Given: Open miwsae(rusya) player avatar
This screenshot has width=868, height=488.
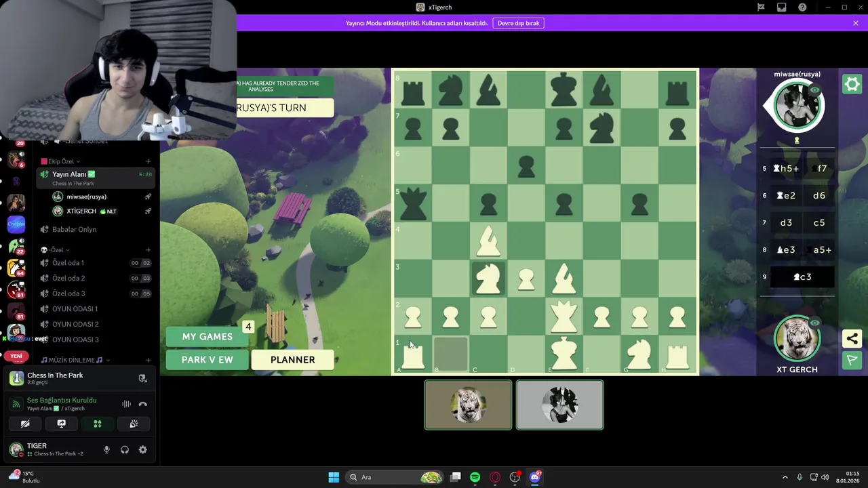Looking at the screenshot, I should click(797, 105).
